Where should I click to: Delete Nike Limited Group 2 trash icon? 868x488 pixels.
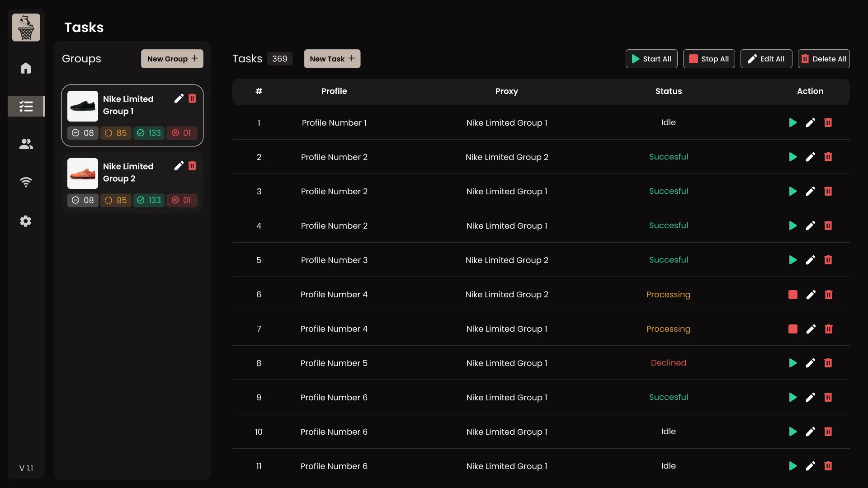[x=192, y=166]
